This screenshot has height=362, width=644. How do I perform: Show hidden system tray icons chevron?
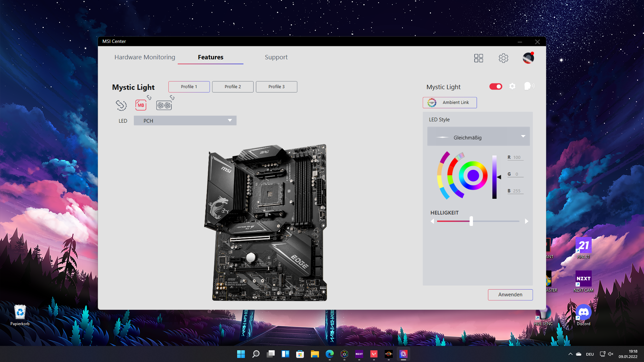tap(570, 354)
